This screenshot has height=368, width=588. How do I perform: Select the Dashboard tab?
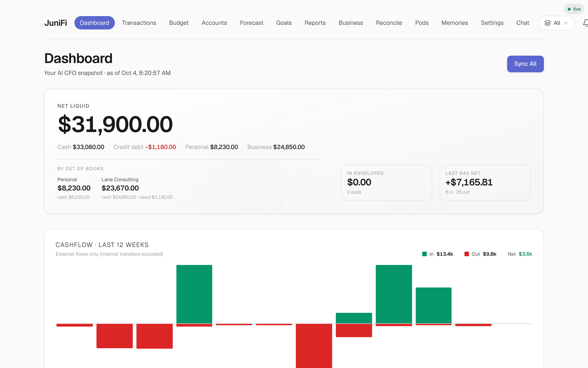tap(95, 23)
